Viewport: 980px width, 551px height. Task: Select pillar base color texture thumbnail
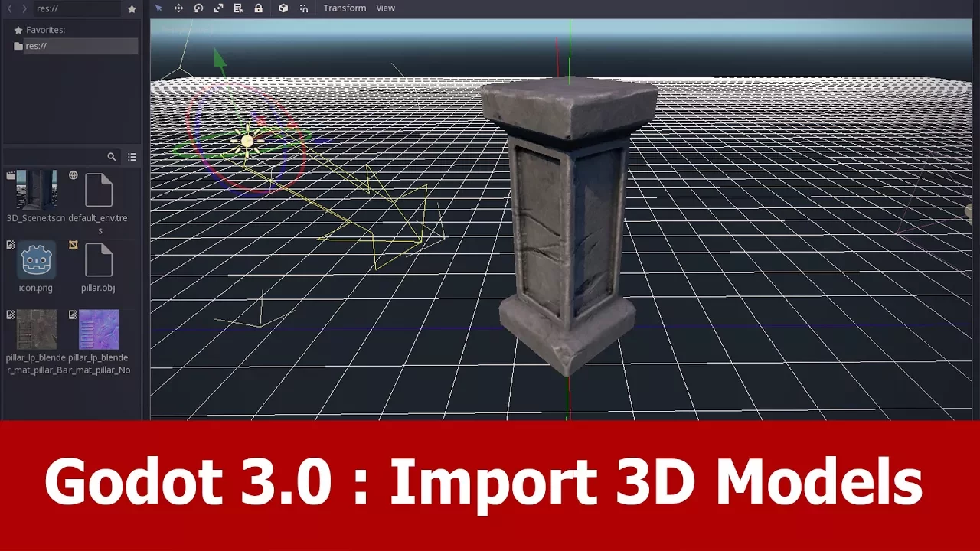[x=36, y=329]
